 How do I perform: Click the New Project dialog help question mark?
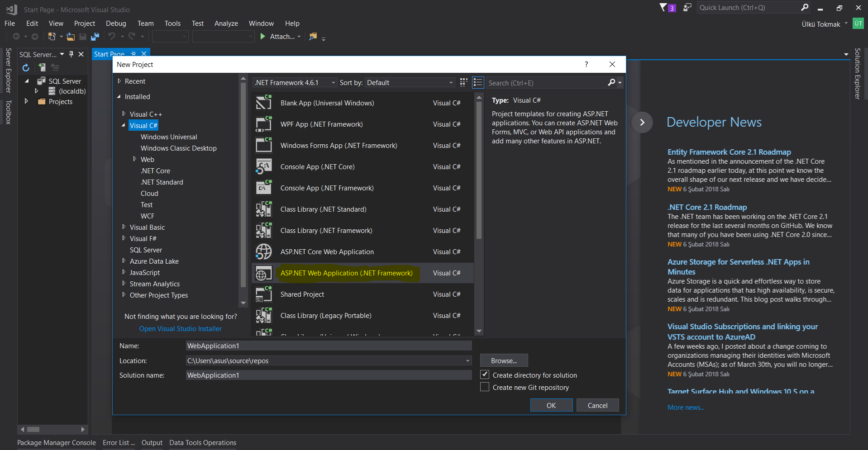coord(587,64)
